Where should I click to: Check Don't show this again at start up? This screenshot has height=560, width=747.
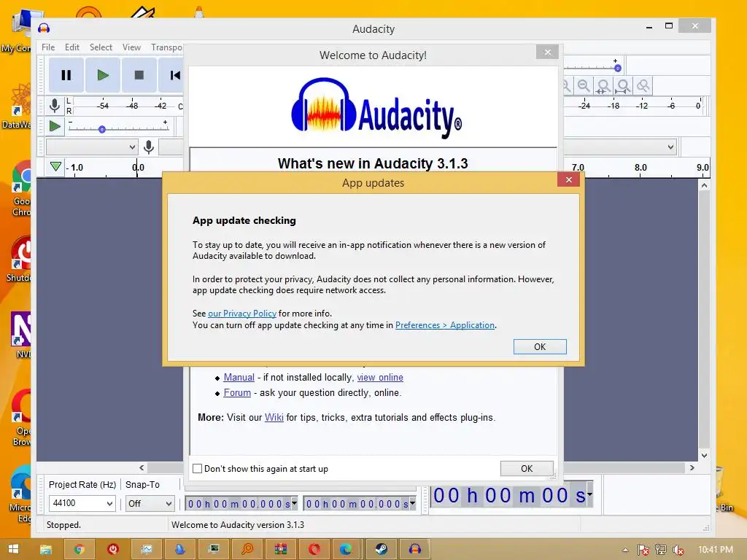coord(197,469)
